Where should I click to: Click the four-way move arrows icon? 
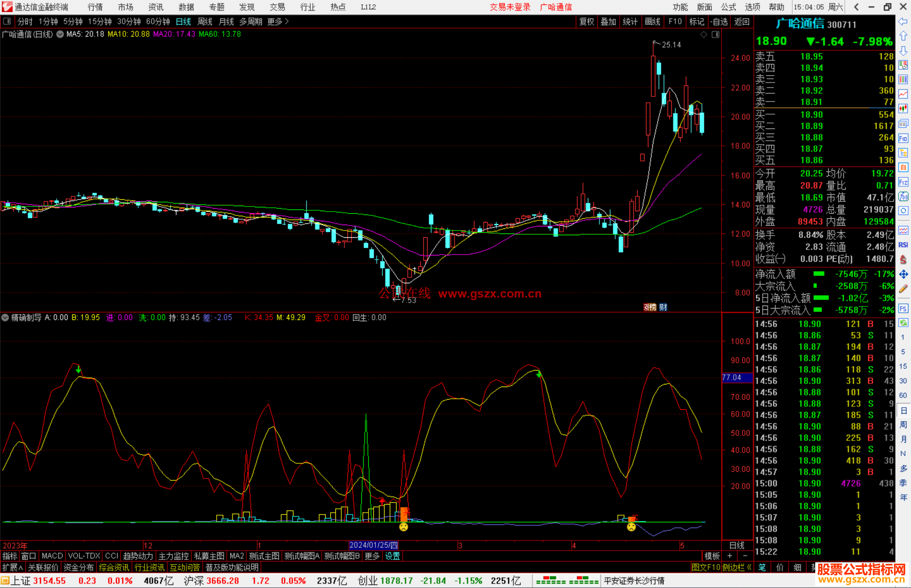903,274
